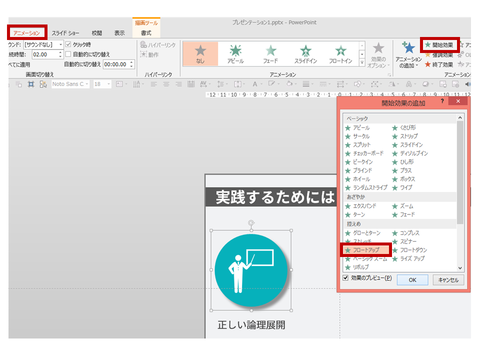480x360 pixels.
Task: Choose ピークイン in the effects list
Action: point(359,162)
